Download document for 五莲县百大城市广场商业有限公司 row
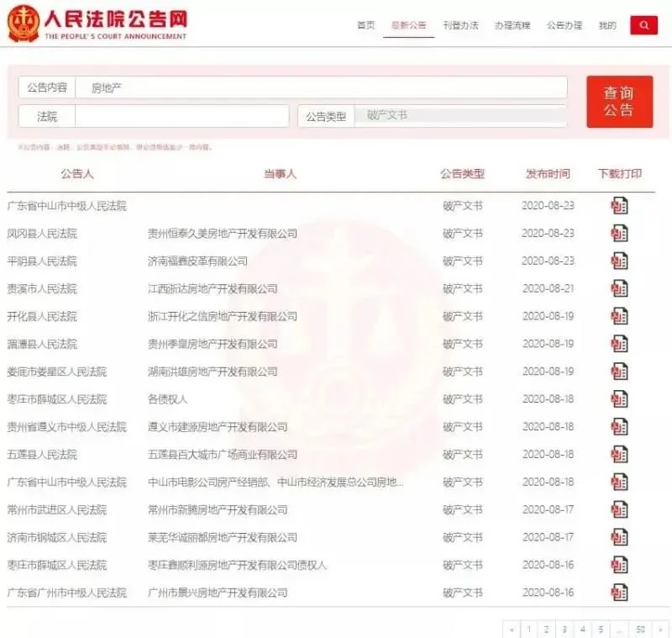The height and width of the screenshot is (638, 672). click(619, 455)
